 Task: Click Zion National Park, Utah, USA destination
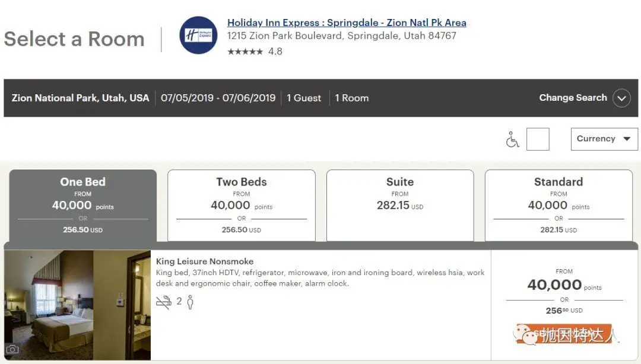(80, 98)
